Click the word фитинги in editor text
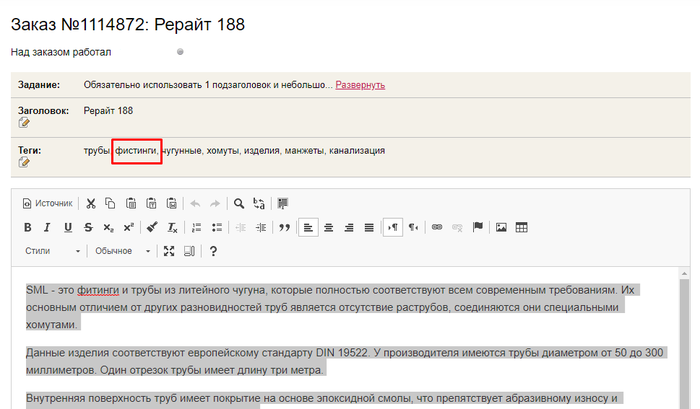Image resolution: width=700 pixels, height=409 pixels. [98, 291]
